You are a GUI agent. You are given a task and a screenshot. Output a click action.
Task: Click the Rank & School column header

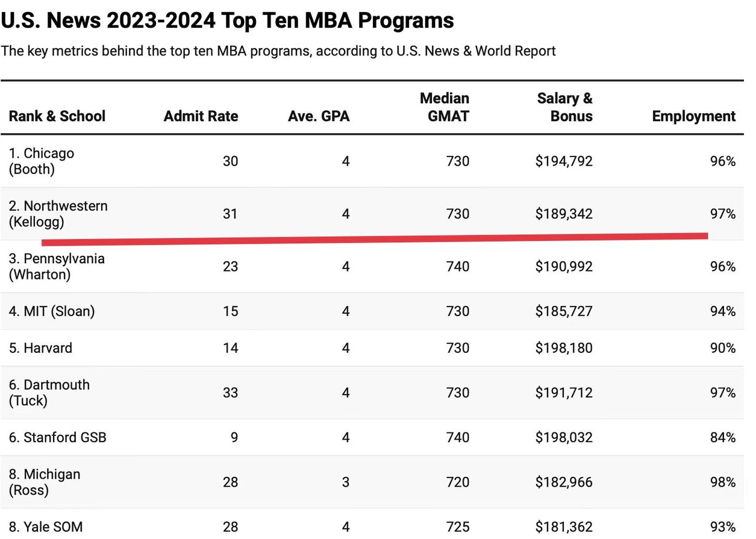(57, 116)
